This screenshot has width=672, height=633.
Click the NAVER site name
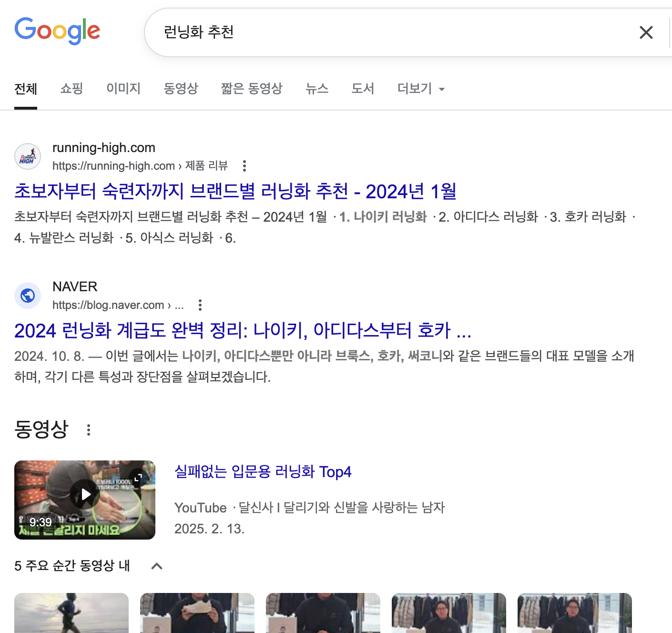point(75,286)
